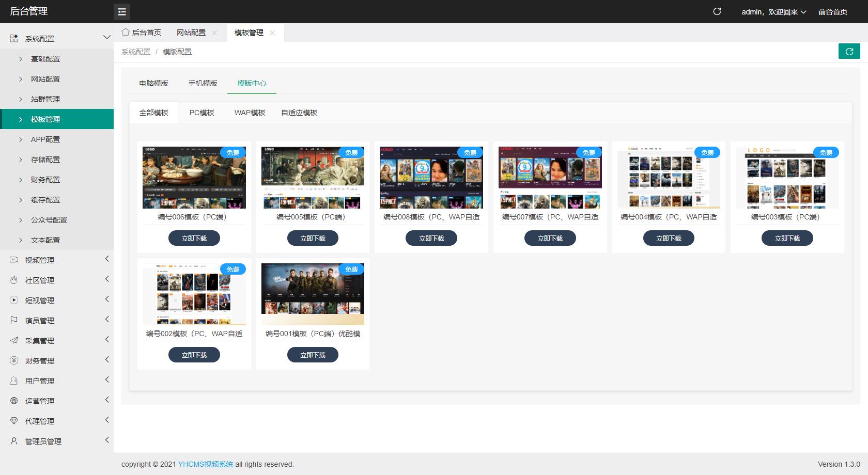The height and width of the screenshot is (475, 868).
Task: Open 存储配置 in sidebar
Action: 57,160
